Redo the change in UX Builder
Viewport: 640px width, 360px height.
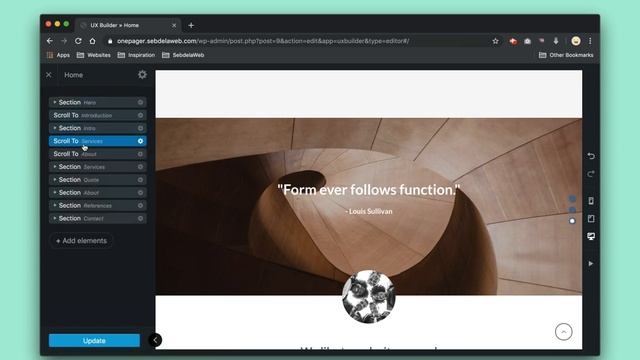tap(591, 174)
